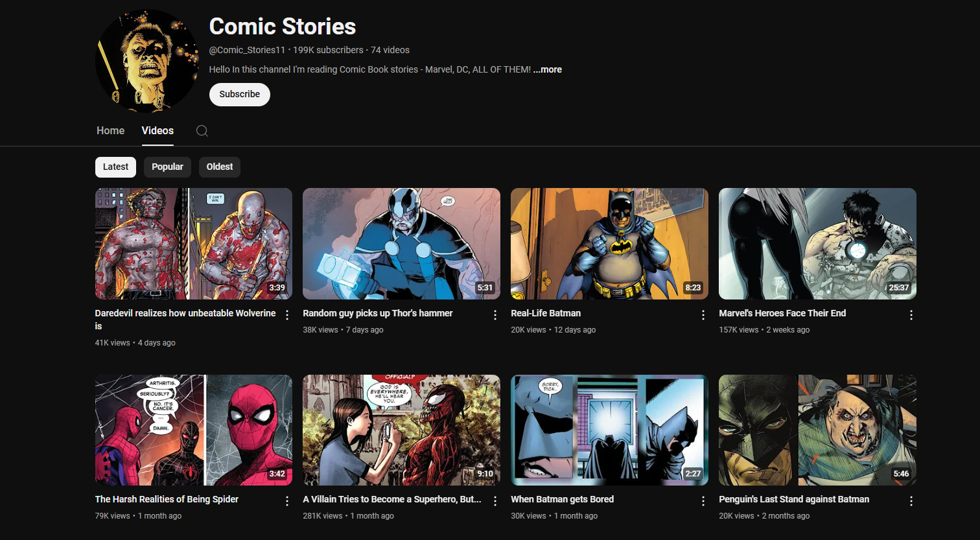Open The Harsh Realities of Being Spider title

(167, 499)
